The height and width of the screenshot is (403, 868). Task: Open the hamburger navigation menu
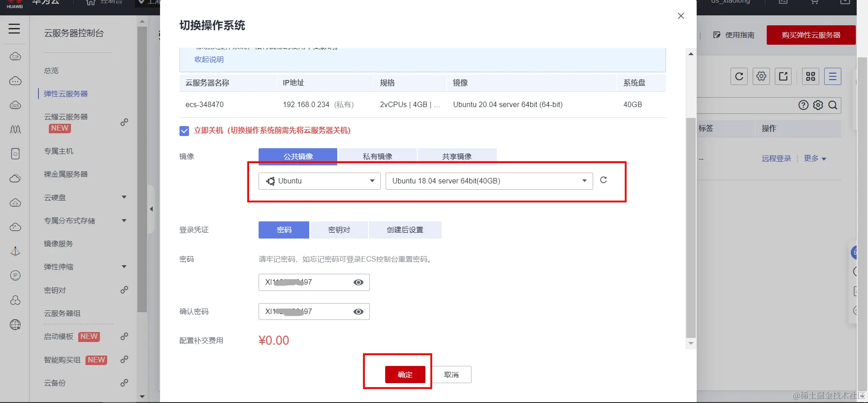tap(14, 29)
